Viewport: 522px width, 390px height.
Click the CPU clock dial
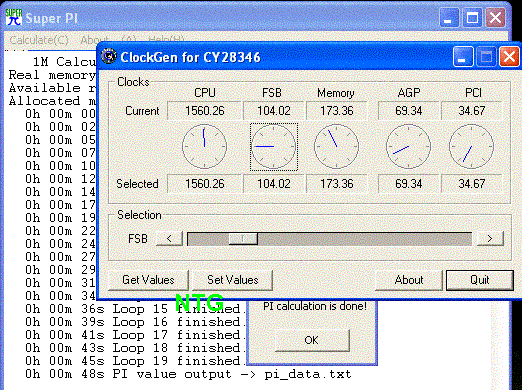click(204, 146)
